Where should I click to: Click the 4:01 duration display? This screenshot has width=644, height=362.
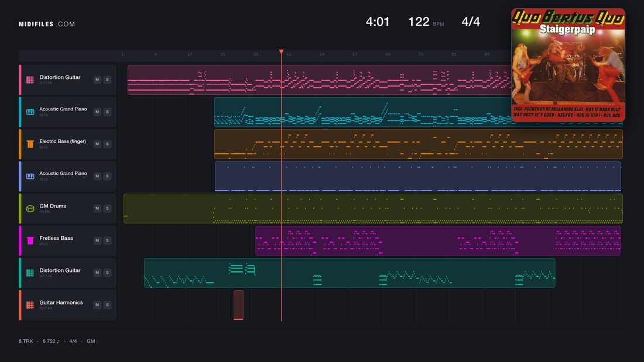378,22
